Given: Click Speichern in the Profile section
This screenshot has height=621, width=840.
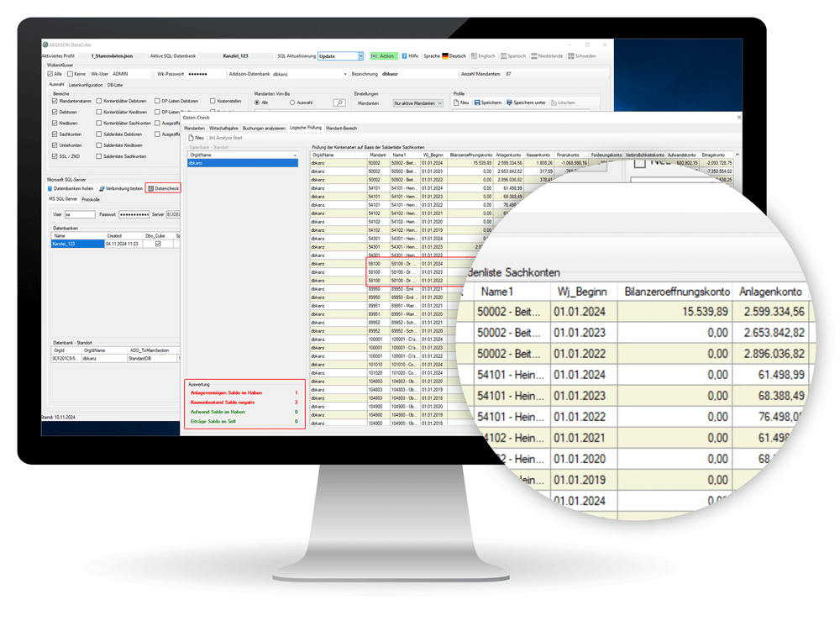Looking at the screenshot, I should click(488, 103).
